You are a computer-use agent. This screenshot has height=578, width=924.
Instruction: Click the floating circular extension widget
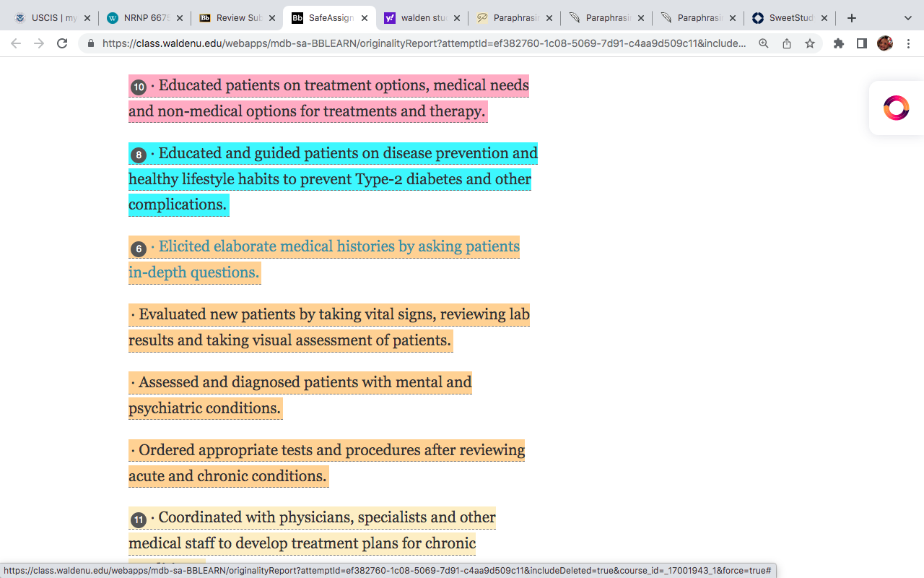pos(896,108)
